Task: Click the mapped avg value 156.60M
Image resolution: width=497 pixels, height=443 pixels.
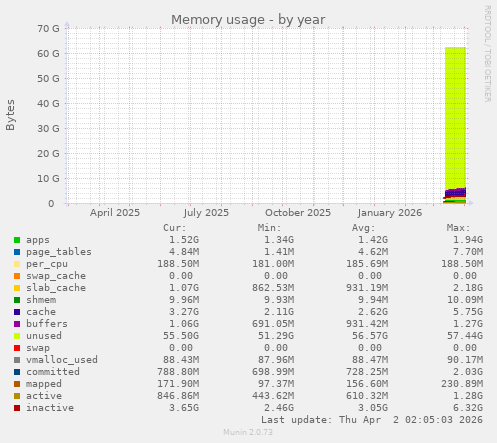Action: (367, 384)
